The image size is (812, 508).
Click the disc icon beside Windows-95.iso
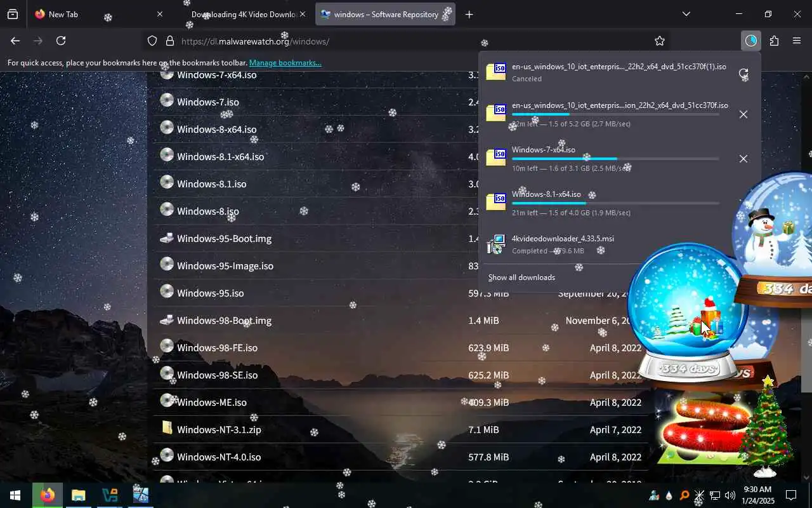tap(167, 292)
